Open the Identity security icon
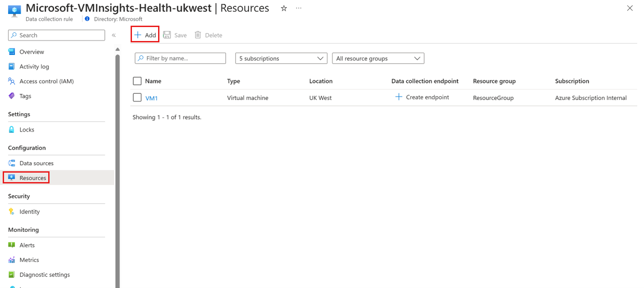Image resolution: width=644 pixels, height=288 pixels. click(11, 211)
